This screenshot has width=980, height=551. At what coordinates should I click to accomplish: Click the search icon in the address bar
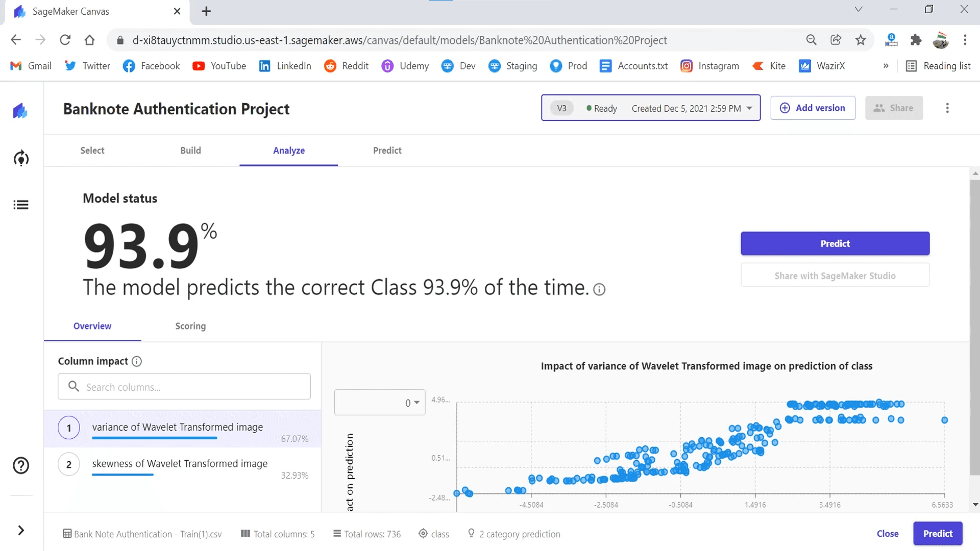coord(812,40)
